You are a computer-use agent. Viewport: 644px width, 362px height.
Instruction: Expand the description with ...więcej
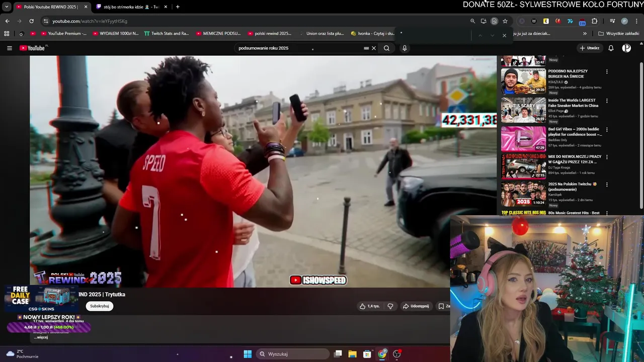(x=41, y=337)
